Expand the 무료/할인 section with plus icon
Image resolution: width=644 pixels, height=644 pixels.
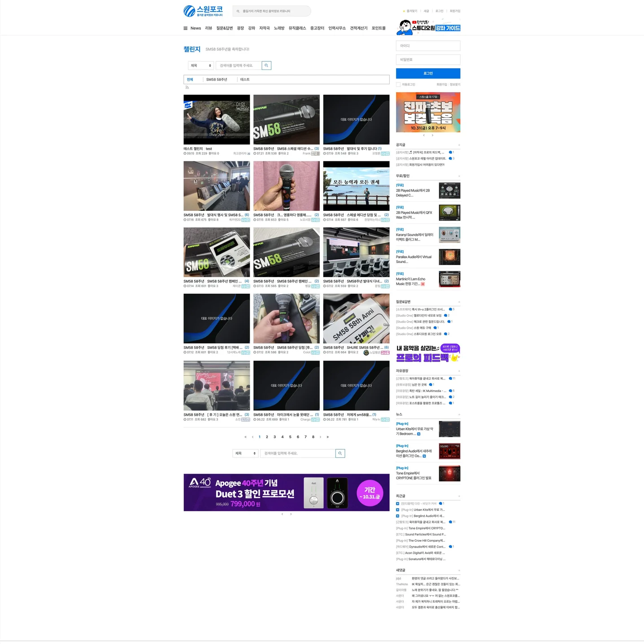click(459, 176)
